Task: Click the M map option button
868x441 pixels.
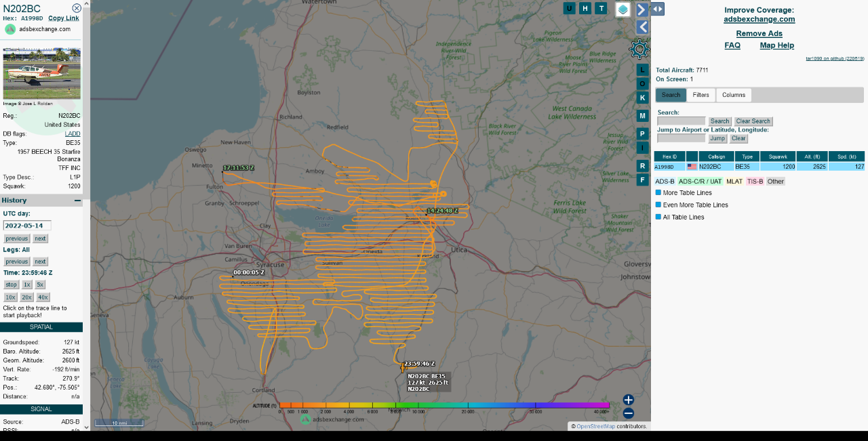Action: [x=643, y=116]
